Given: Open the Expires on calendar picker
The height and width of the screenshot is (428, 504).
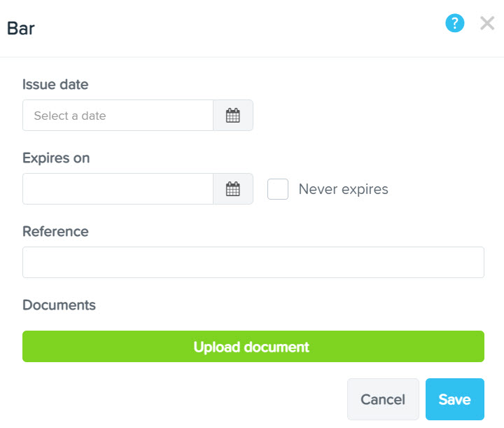Looking at the screenshot, I should [x=233, y=189].
